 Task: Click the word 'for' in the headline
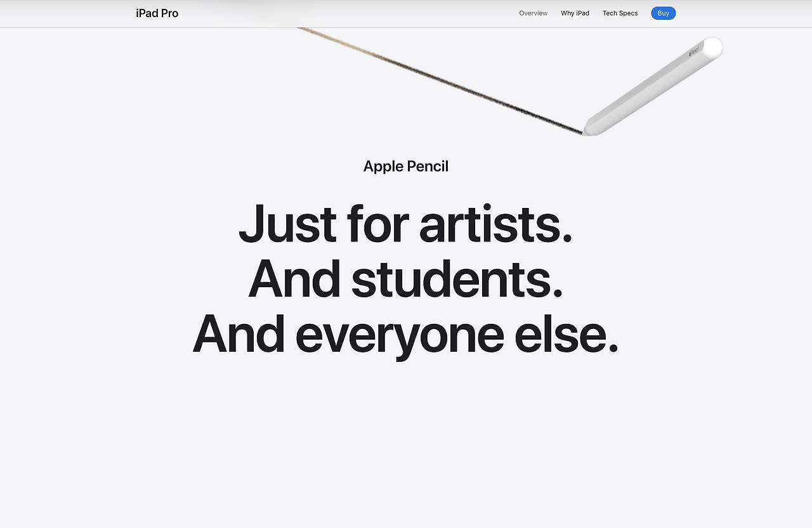378,223
